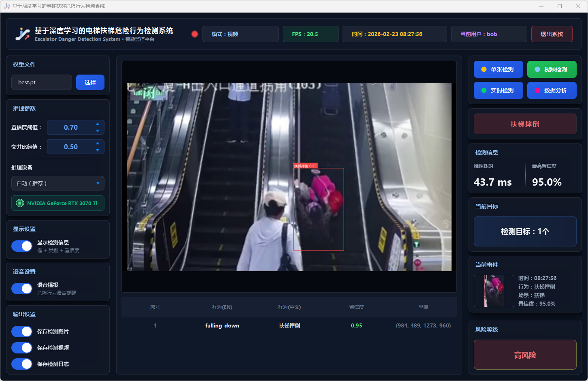Click the red recording status indicator dot
588x381 pixels.
(x=195, y=34)
